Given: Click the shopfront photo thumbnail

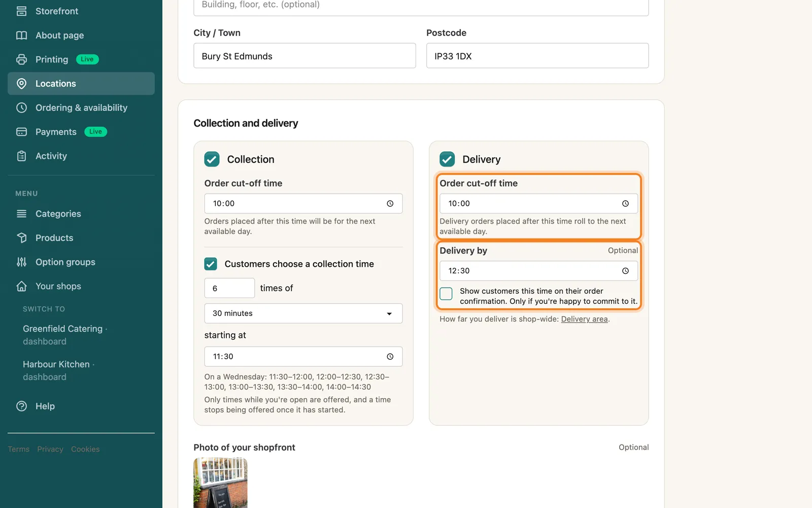Looking at the screenshot, I should pyautogui.click(x=220, y=483).
